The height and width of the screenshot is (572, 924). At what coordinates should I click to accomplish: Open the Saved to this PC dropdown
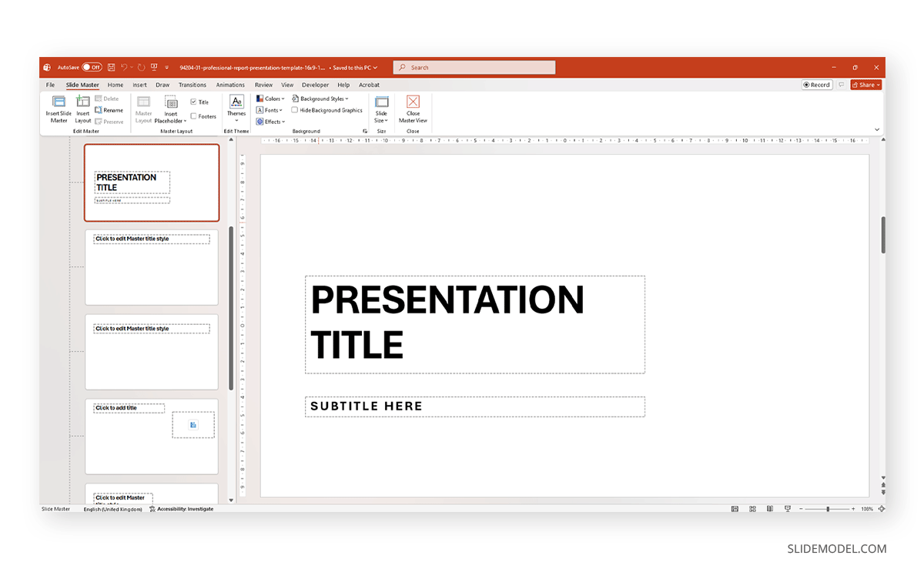click(x=355, y=68)
